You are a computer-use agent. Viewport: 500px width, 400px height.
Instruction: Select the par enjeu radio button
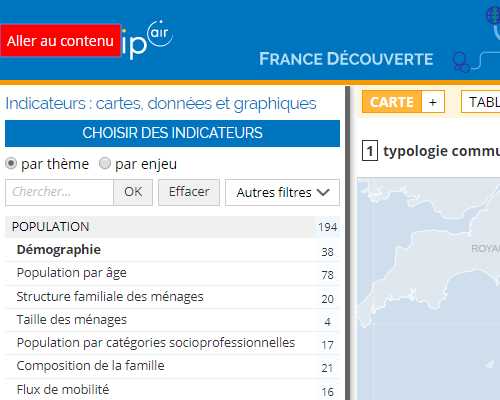[x=105, y=164]
